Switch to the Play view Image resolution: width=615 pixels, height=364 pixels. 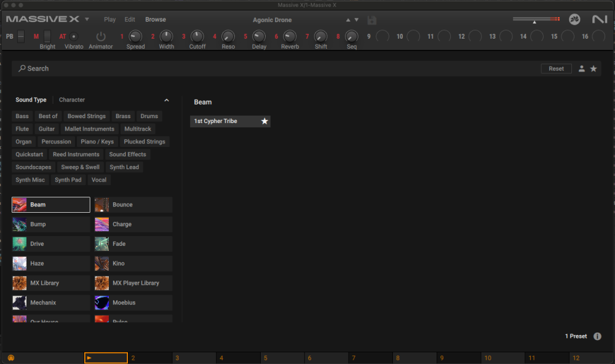point(110,19)
